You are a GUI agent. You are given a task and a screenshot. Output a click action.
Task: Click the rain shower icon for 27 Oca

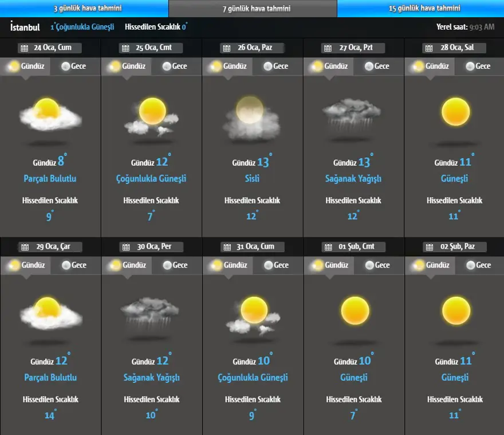(x=352, y=113)
